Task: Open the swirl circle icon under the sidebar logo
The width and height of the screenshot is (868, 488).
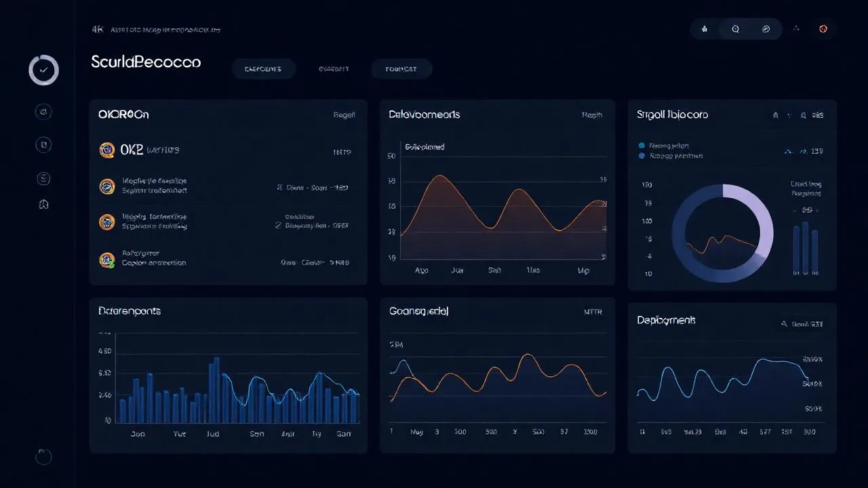Action: point(43,113)
